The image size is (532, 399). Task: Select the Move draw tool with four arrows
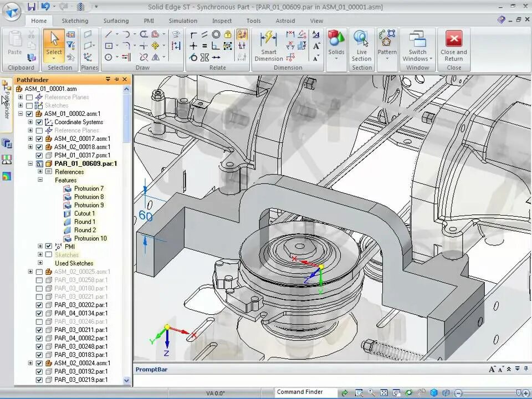pyautogui.click(x=155, y=46)
